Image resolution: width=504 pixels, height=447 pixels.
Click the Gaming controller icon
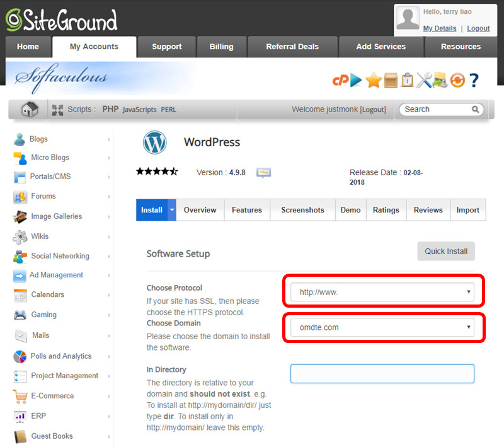(20, 315)
